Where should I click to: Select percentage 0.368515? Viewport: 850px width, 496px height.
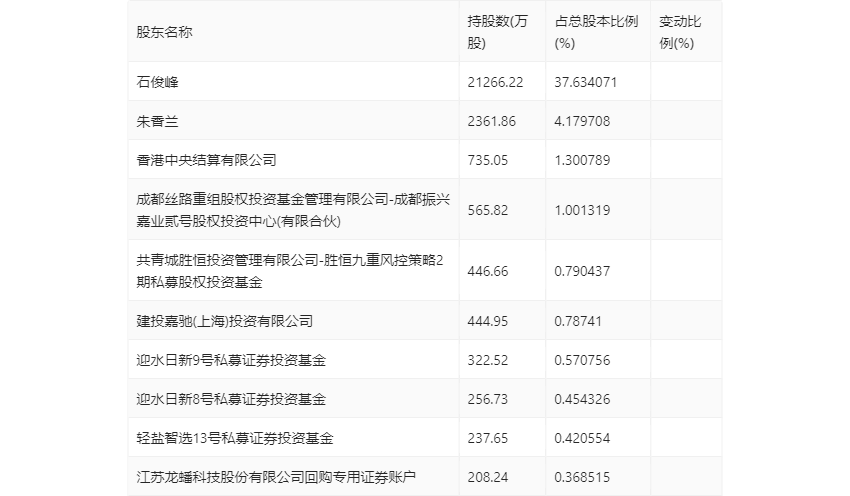[x=582, y=478]
